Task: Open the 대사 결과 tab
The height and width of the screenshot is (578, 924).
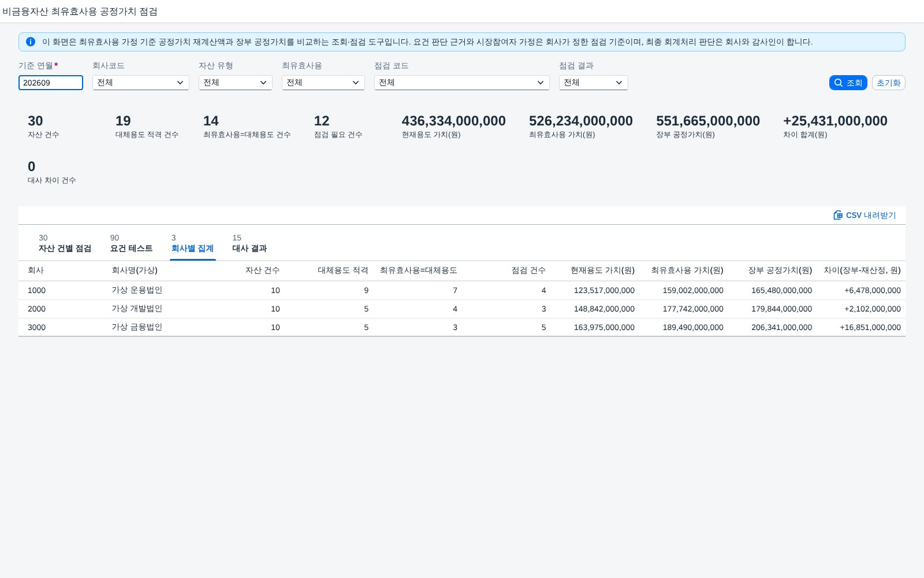Action: 249,243
